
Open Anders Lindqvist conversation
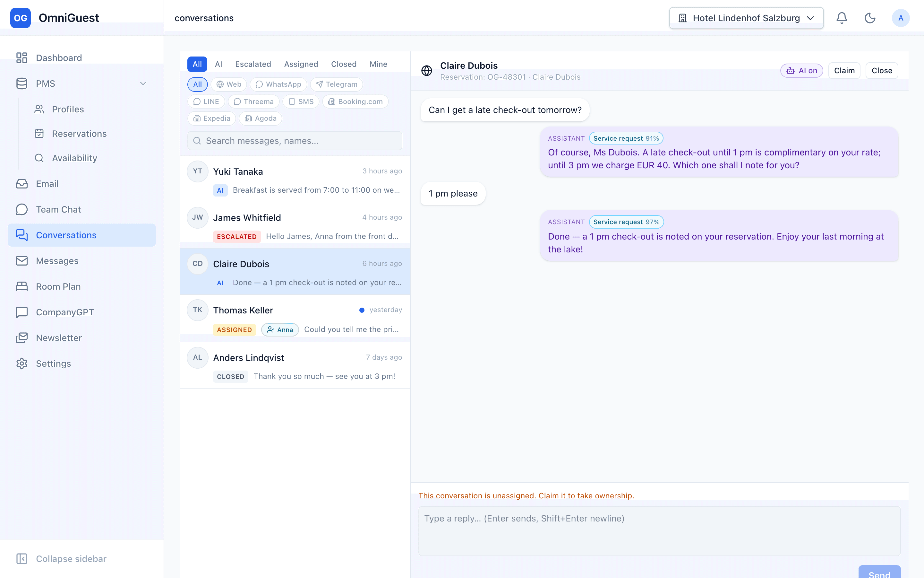point(295,365)
